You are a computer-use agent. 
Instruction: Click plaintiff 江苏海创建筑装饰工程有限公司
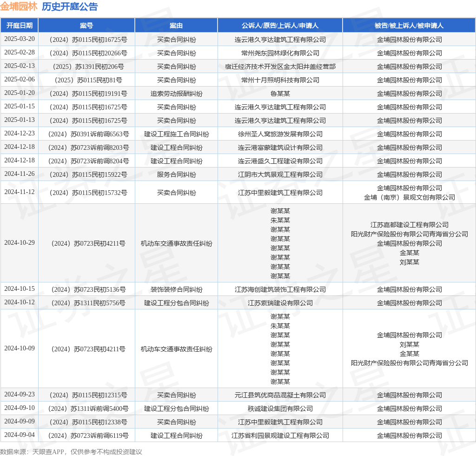coord(280,289)
